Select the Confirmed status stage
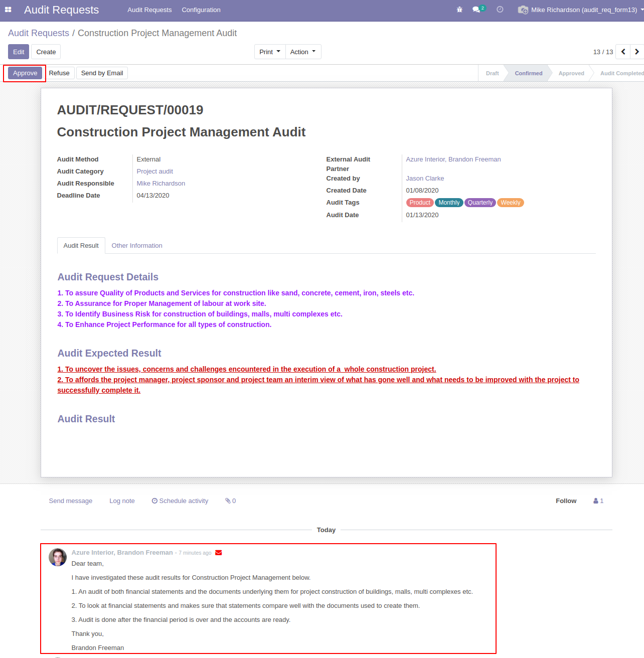The width and height of the screenshot is (644, 658). 529,73
